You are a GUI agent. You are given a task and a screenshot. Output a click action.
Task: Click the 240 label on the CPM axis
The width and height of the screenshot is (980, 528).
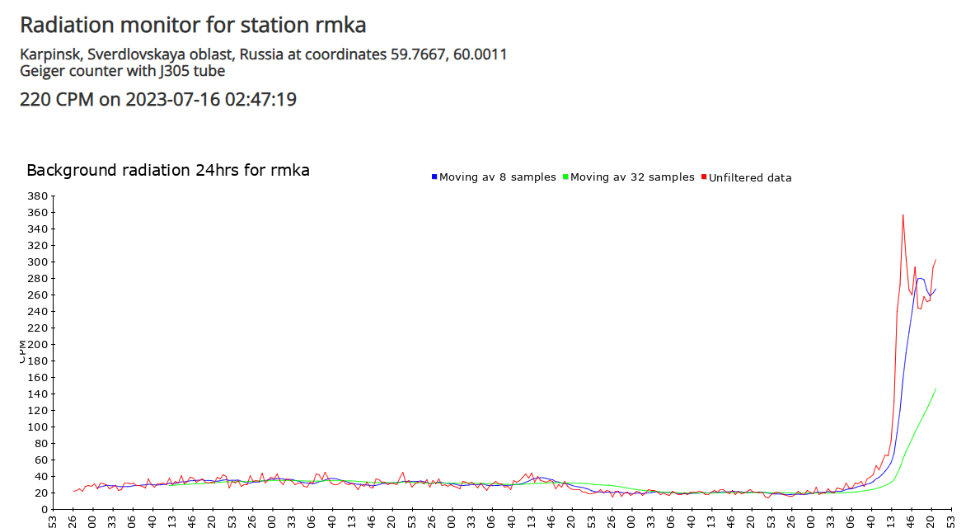pyautogui.click(x=37, y=312)
